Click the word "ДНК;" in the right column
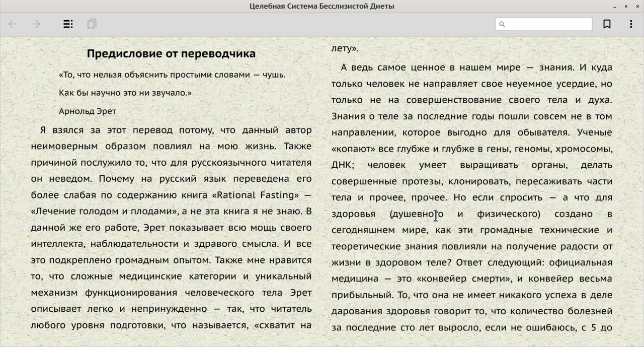 point(343,165)
